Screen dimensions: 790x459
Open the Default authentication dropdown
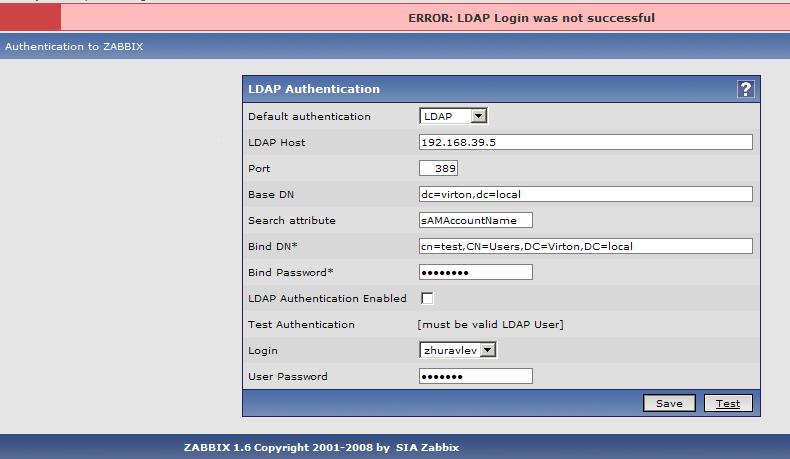point(453,116)
